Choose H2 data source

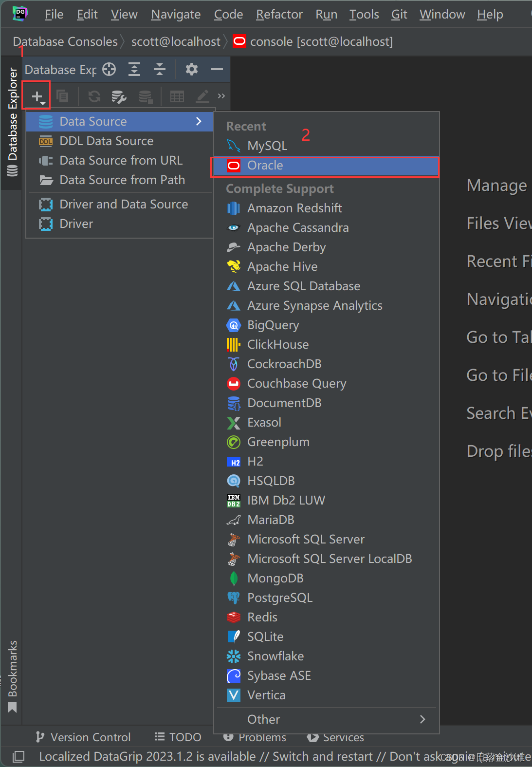tap(327, 461)
